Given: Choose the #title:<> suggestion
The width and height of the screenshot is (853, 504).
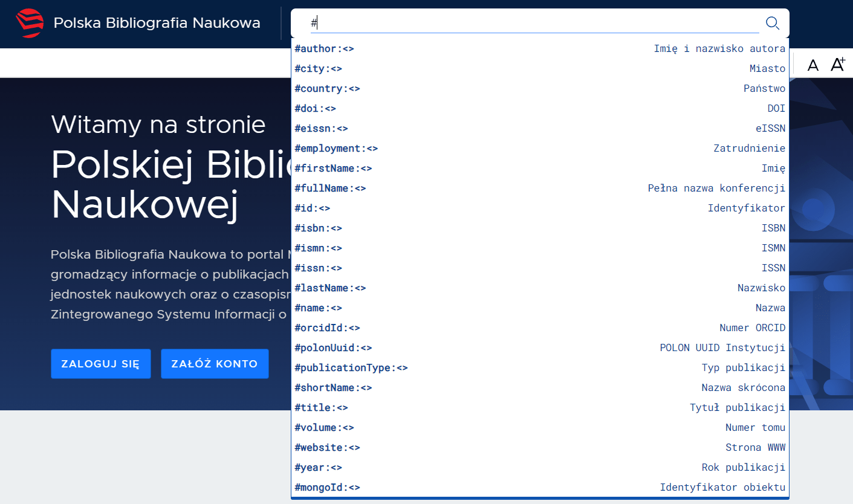Looking at the screenshot, I should coord(539,408).
